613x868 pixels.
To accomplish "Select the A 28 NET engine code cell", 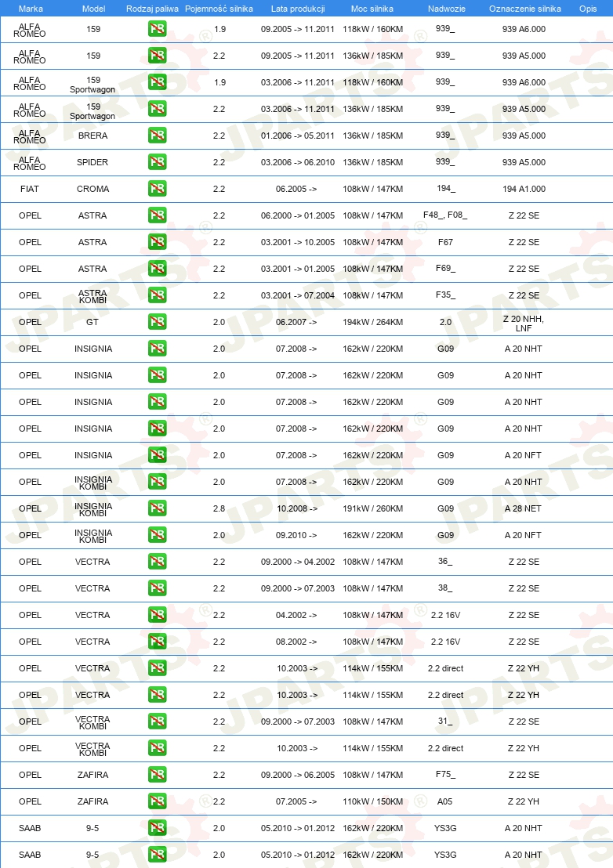I will pyautogui.click(x=524, y=508).
